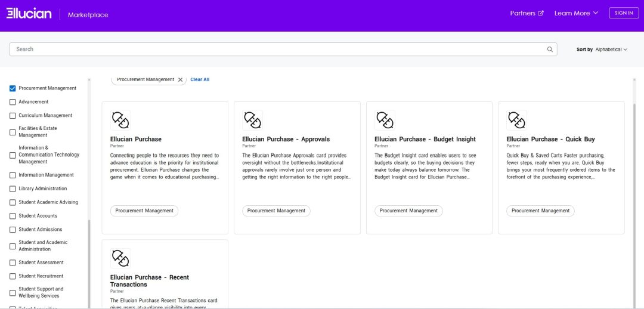Check the Information Management checkbox

tap(13, 175)
